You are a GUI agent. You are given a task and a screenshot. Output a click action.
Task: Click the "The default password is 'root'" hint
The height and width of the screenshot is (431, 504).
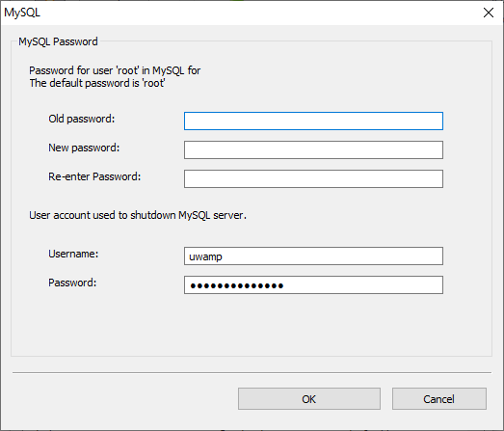pos(97,83)
